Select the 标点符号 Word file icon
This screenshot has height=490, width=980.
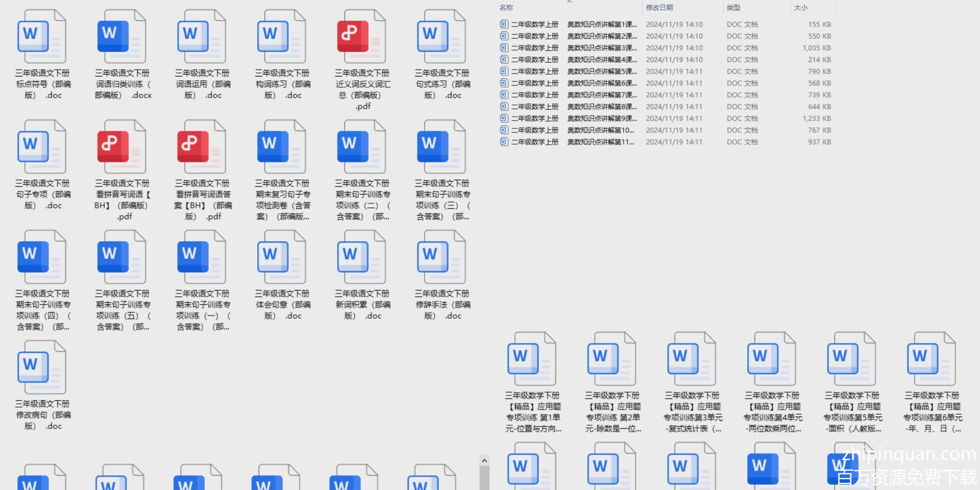point(42,37)
